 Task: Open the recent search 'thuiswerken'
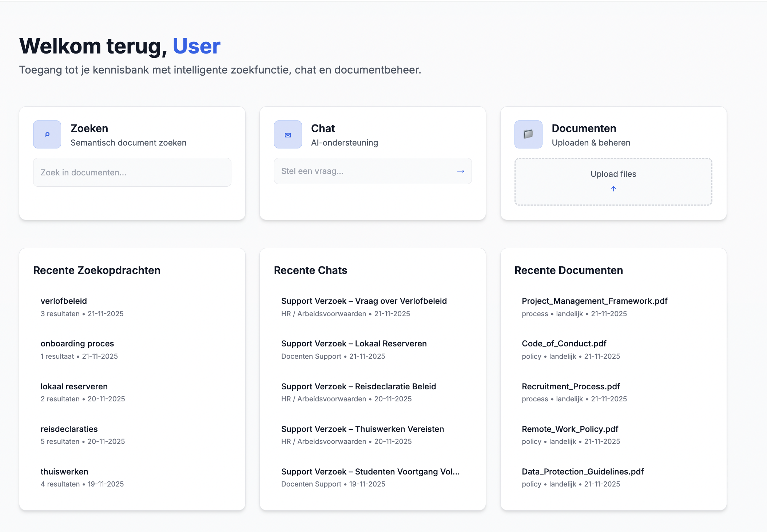click(x=64, y=471)
